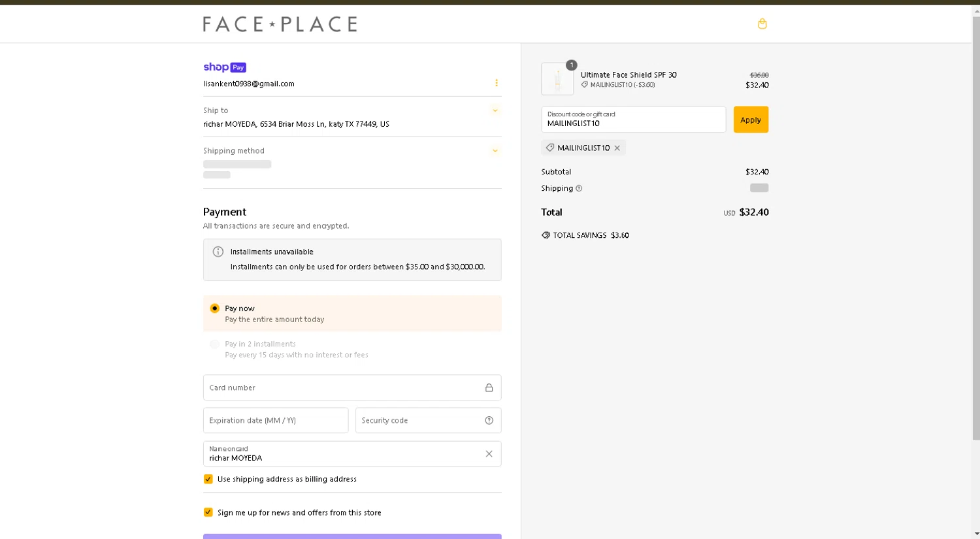
Task: Remove the MAILINGLIST10 discount tag
Action: tap(617, 148)
